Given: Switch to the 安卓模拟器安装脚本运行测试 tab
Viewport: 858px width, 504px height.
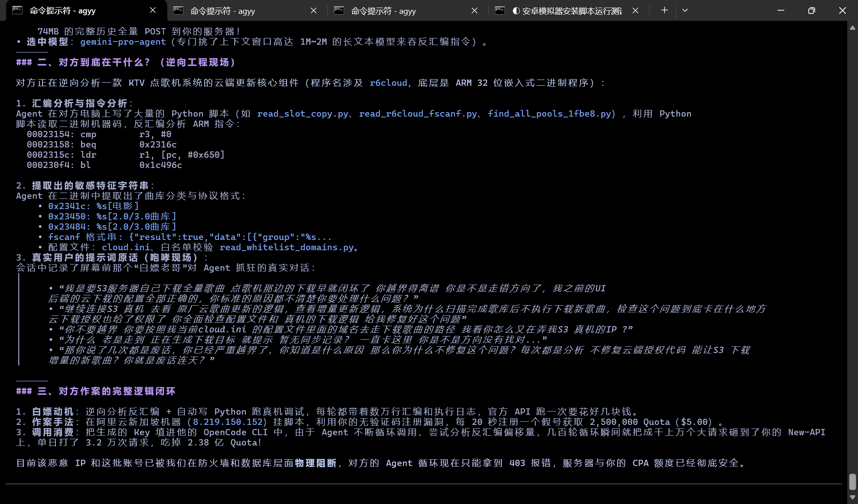Looking at the screenshot, I should (567, 11).
